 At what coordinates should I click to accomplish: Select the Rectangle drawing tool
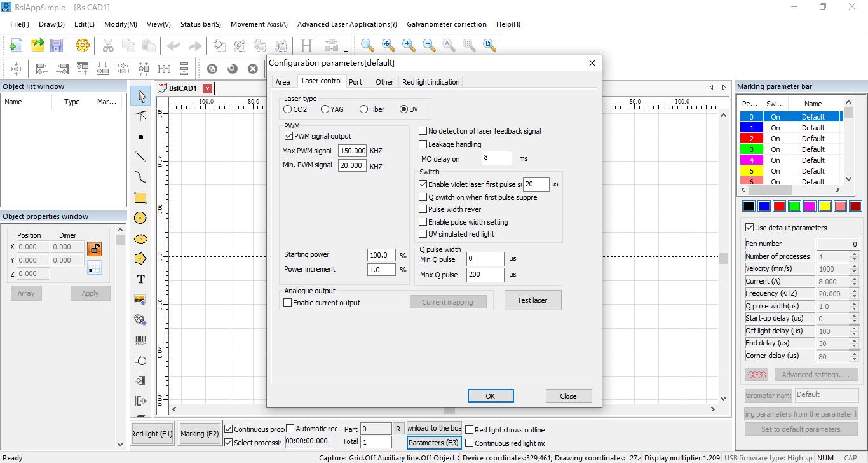pyautogui.click(x=140, y=198)
